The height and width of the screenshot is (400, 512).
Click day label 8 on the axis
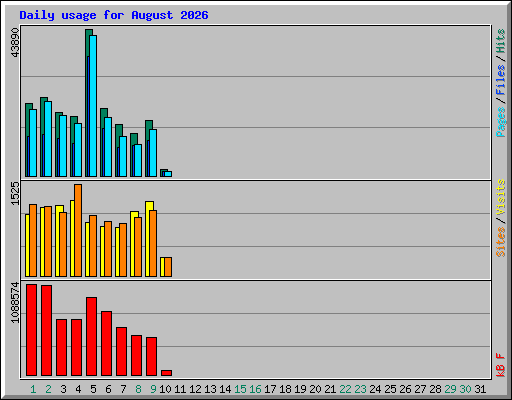coord(138,389)
